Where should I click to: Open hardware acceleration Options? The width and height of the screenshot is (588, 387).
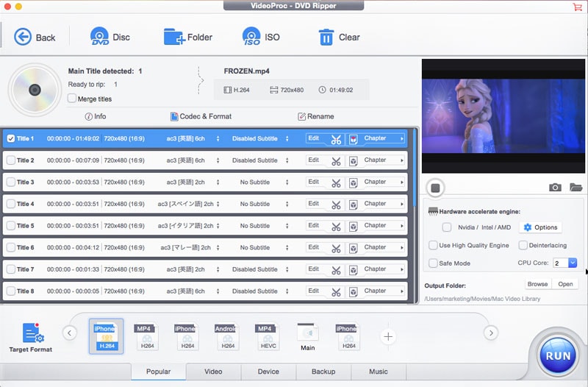click(x=540, y=227)
